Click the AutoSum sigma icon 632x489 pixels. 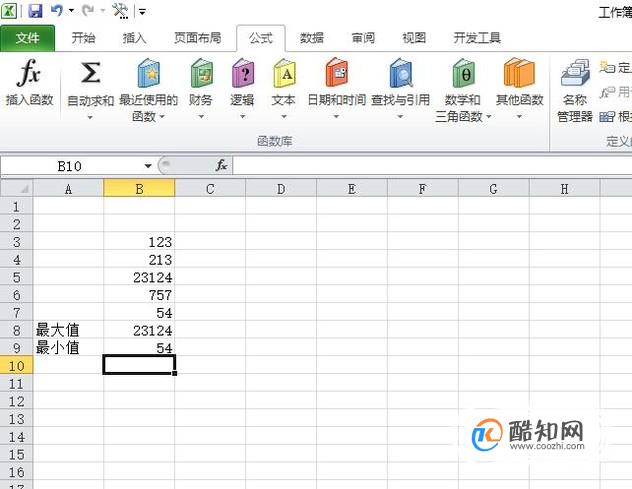tap(90, 73)
